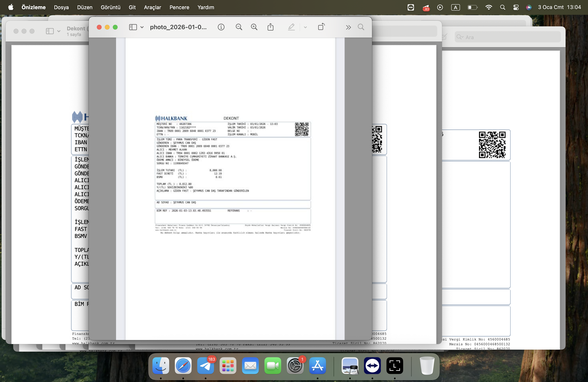Click "Mersis No: 0456000468500132" in right window
Viewport: 588px width, 382px height.
(480, 344)
